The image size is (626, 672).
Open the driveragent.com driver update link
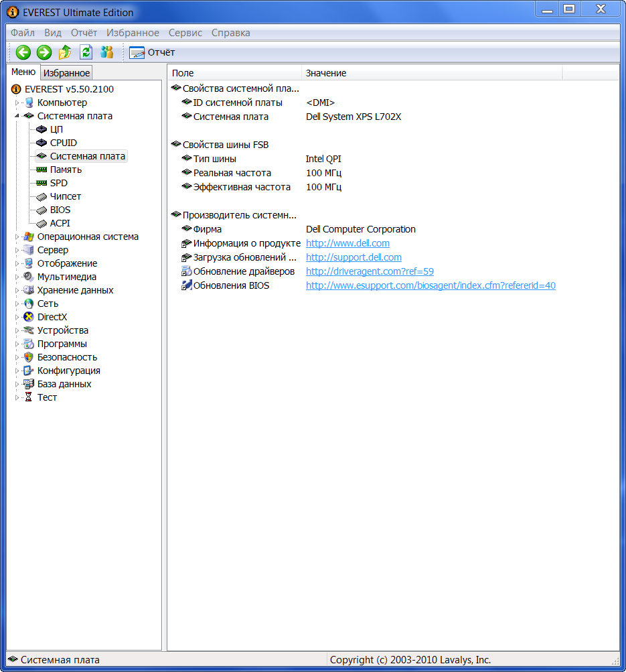[x=370, y=272]
